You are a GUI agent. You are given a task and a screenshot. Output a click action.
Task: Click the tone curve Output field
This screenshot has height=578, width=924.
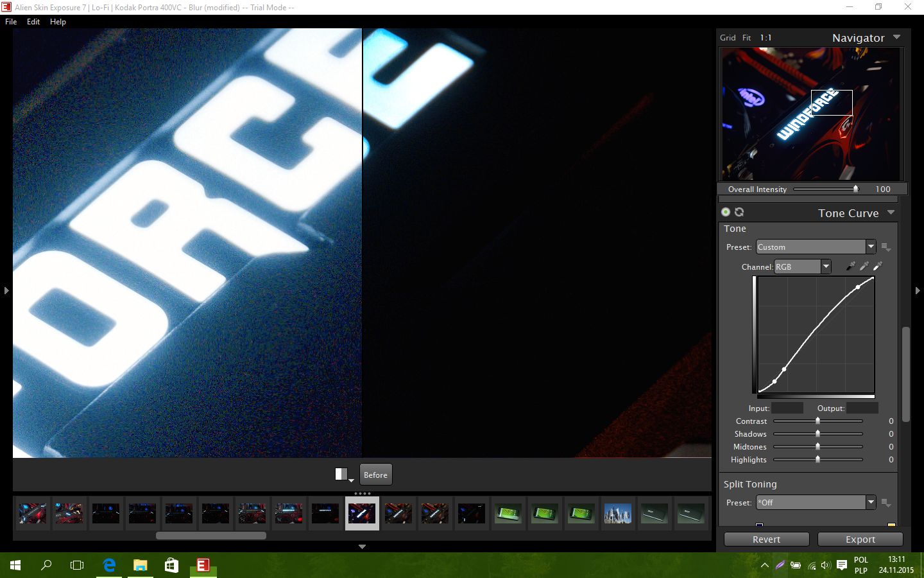[x=862, y=408]
